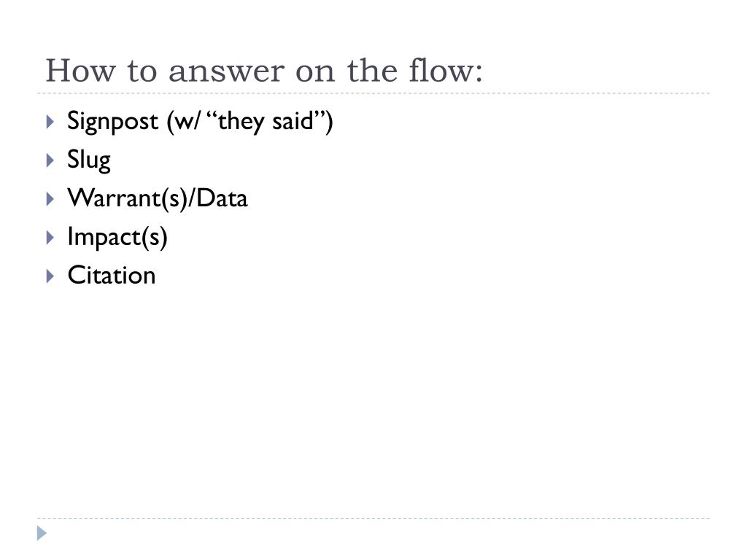Select the 'Citation' bullet text

(x=112, y=276)
